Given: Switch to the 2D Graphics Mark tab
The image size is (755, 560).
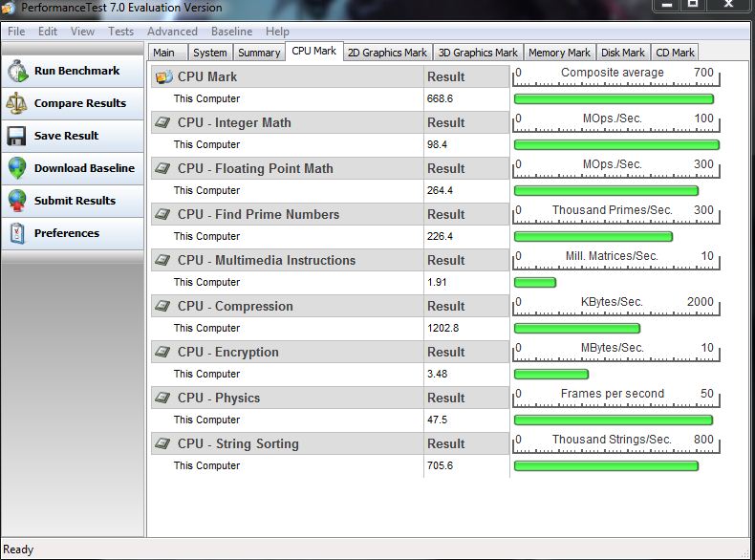Looking at the screenshot, I should tap(387, 53).
